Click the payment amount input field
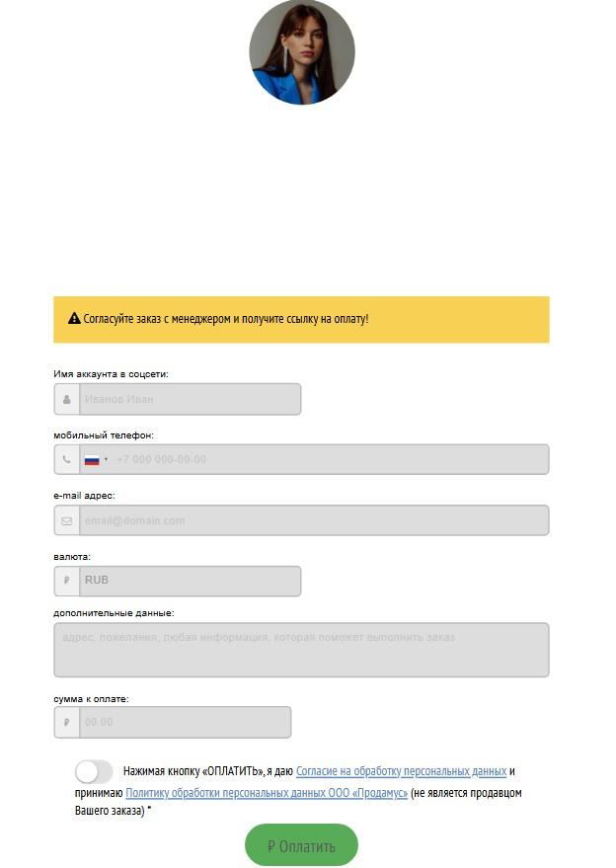The image size is (616, 868). [x=184, y=723]
